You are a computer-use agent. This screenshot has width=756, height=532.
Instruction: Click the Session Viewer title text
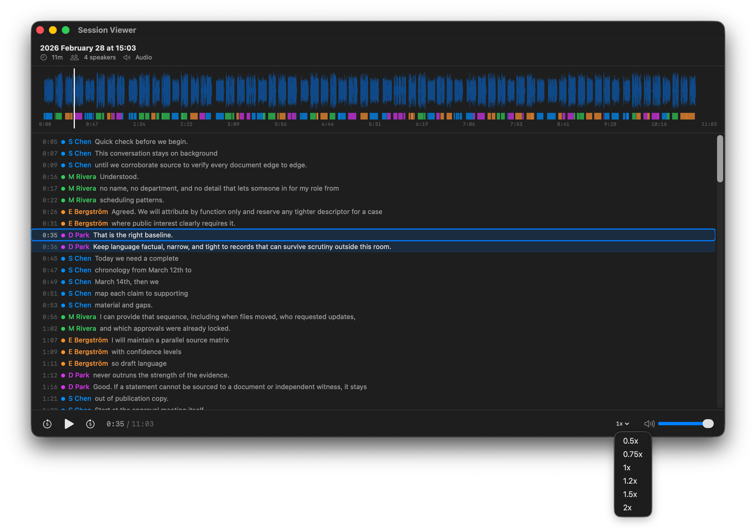coord(107,30)
